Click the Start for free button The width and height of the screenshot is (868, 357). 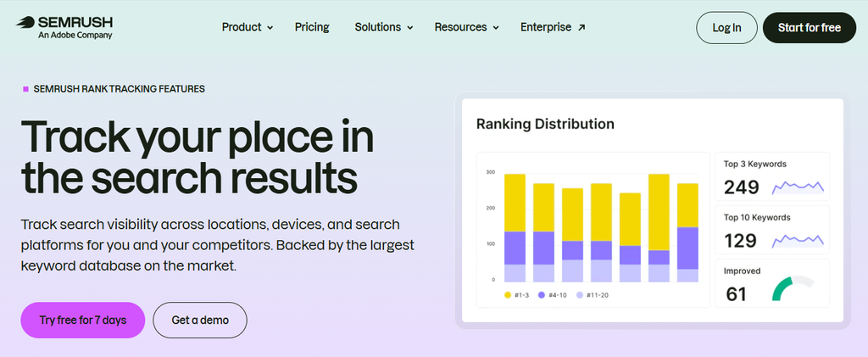(810, 28)
